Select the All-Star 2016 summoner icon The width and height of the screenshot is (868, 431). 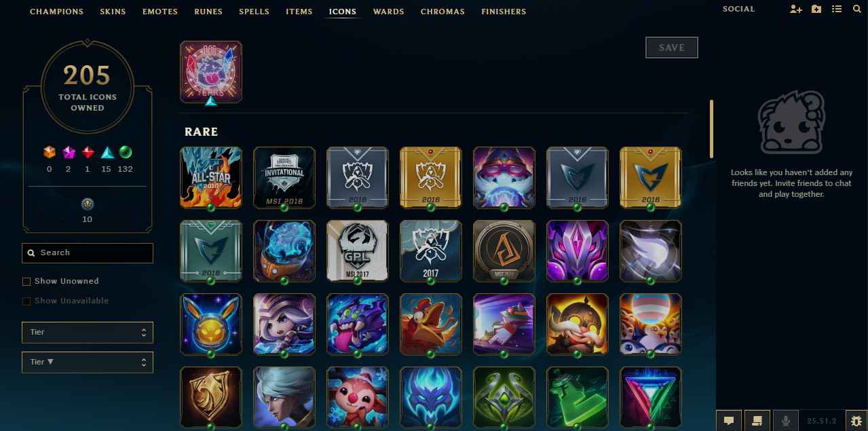211,177
